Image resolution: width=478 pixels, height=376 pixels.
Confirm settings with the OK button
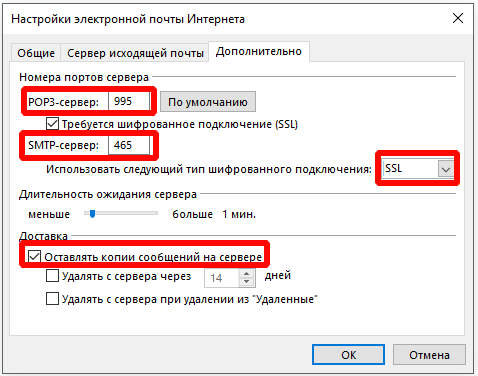348,355
